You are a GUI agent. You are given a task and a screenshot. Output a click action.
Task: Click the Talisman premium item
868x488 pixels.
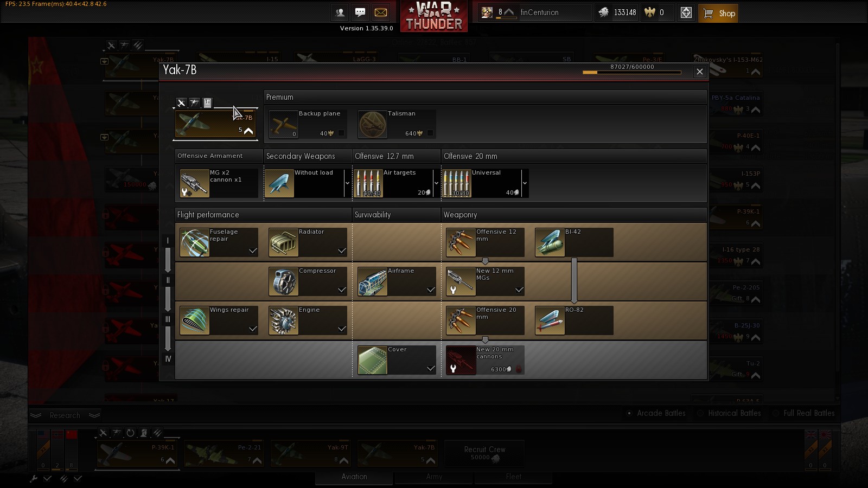(x=397, y=124)
